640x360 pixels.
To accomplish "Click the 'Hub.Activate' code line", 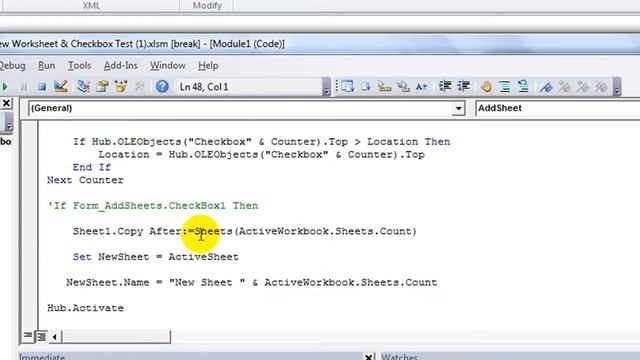I will click(x=85, y=308).
